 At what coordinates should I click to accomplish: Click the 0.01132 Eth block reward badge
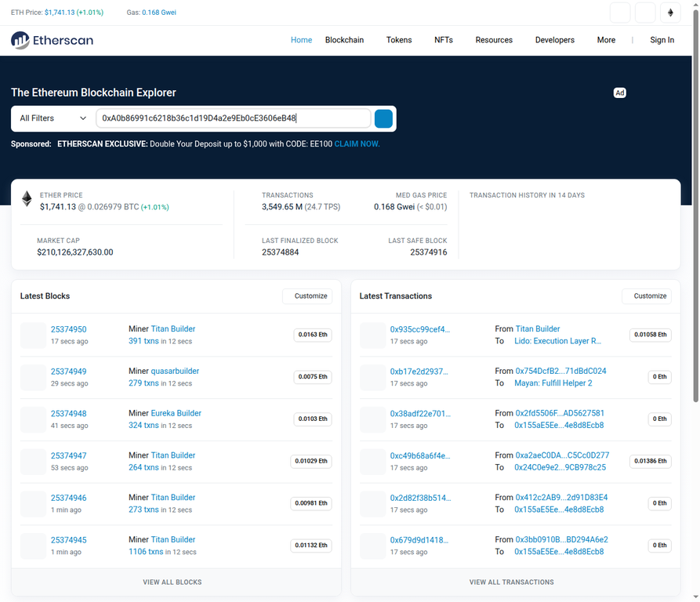coord(311,546)
